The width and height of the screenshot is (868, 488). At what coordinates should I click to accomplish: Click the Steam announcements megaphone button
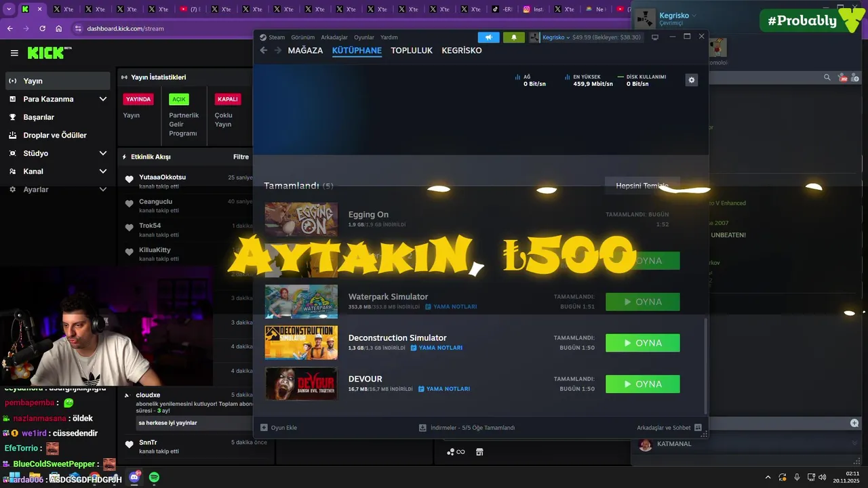tap(488, 37)
